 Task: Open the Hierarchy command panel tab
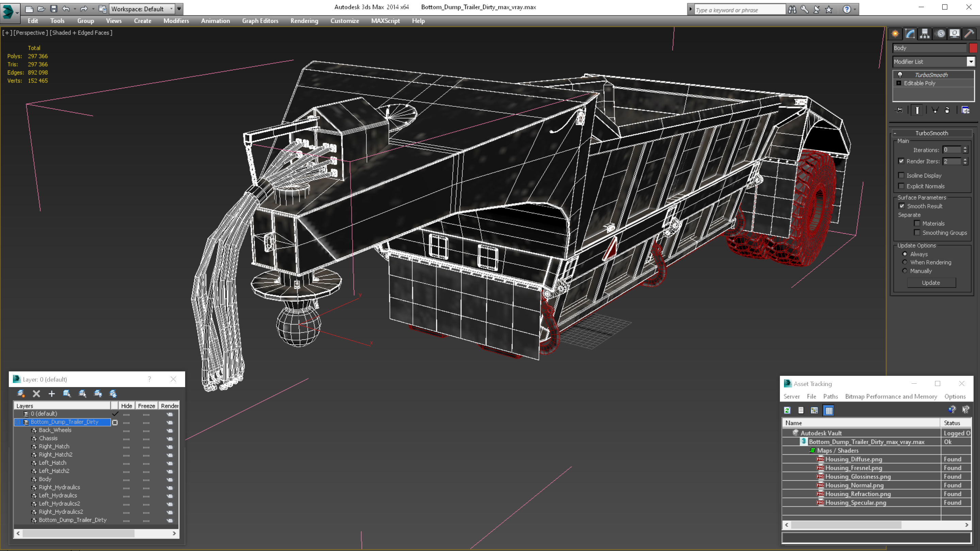point(925,34)
